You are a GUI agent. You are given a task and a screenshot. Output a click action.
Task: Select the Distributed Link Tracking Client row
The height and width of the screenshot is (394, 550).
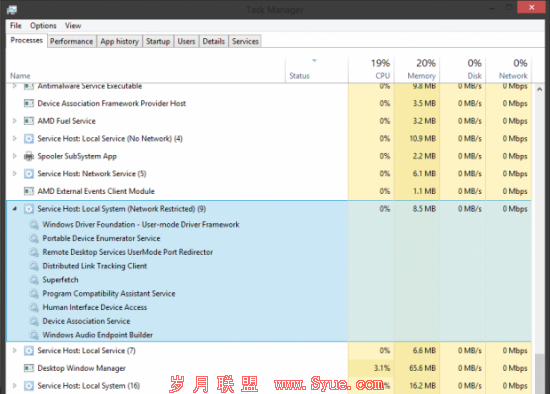[269, 266]
